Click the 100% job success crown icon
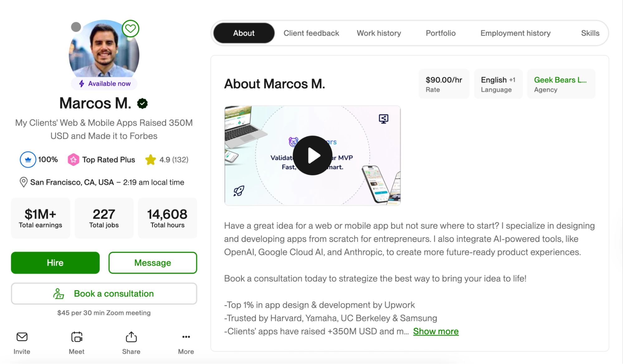Viewport: 623px width, 364px height. tap(28, 160)
